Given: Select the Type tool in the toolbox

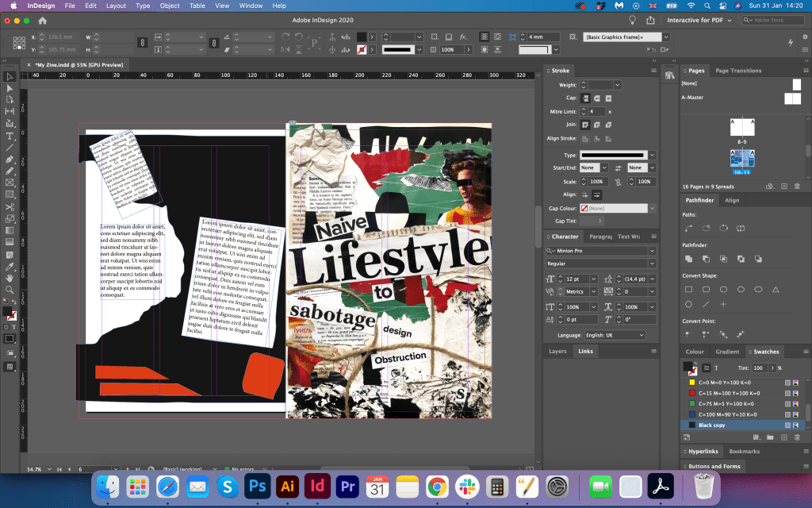Looking at the screenshot, I should 10,136.
